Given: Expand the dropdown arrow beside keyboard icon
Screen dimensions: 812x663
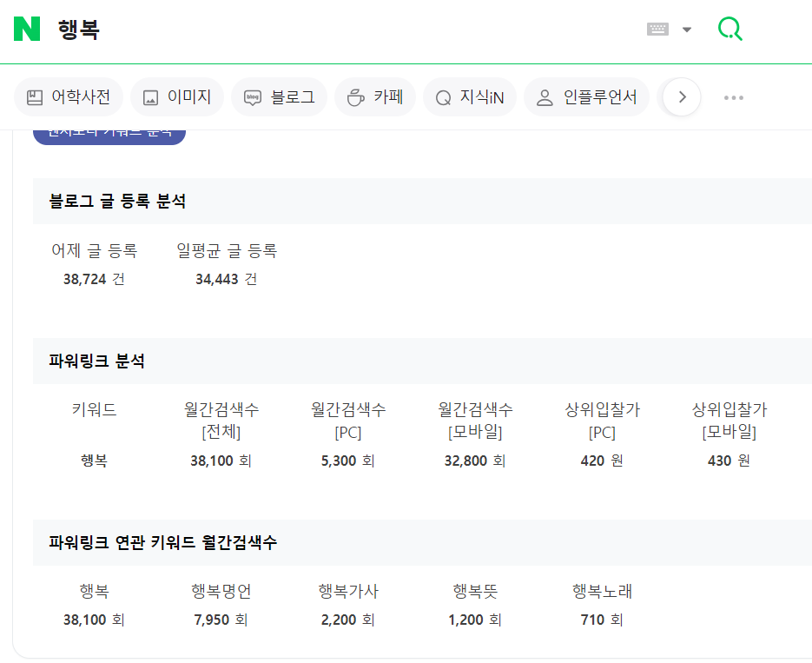Looking at the screenshot, I should (x=687, y=30).
